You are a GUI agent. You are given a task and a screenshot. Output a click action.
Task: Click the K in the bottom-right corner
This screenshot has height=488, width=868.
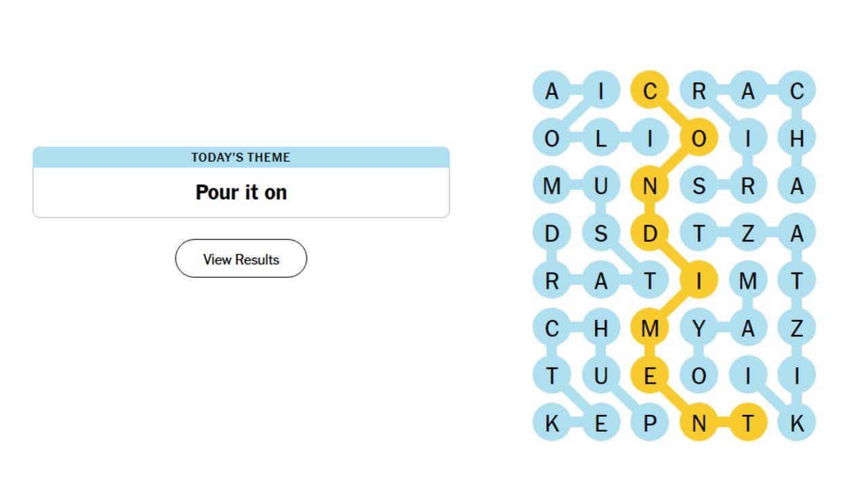click(x=796, y=422)
